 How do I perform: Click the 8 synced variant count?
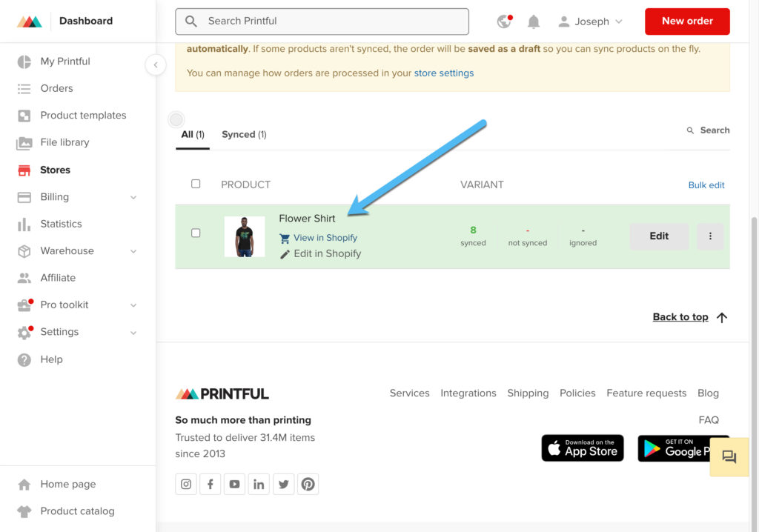click(x=473, y=236)
